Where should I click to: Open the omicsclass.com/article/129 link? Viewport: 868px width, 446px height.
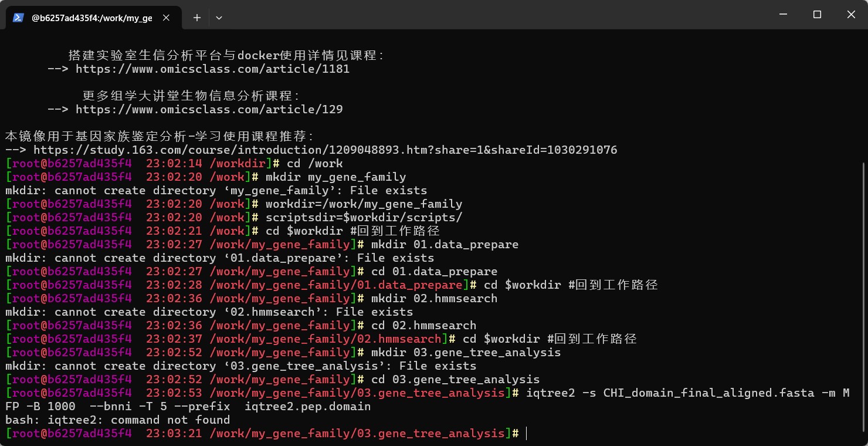(x=209, y=109)
